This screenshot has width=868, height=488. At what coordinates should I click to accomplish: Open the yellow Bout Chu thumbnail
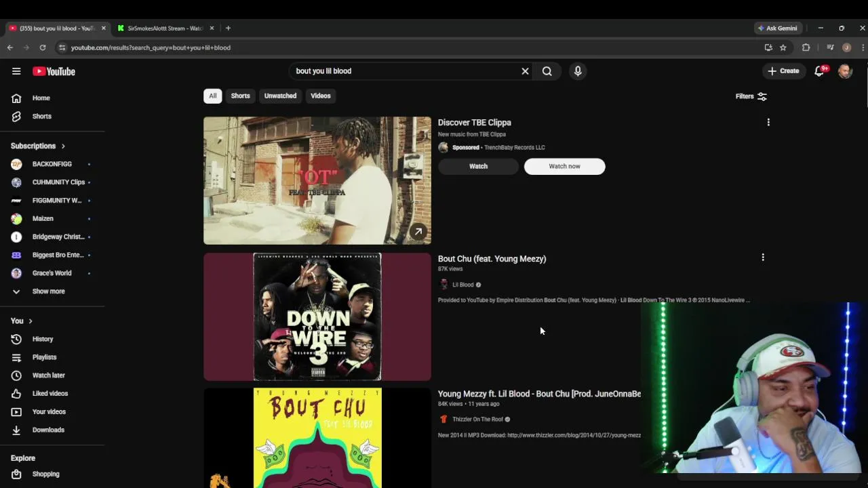coord(317,438)
